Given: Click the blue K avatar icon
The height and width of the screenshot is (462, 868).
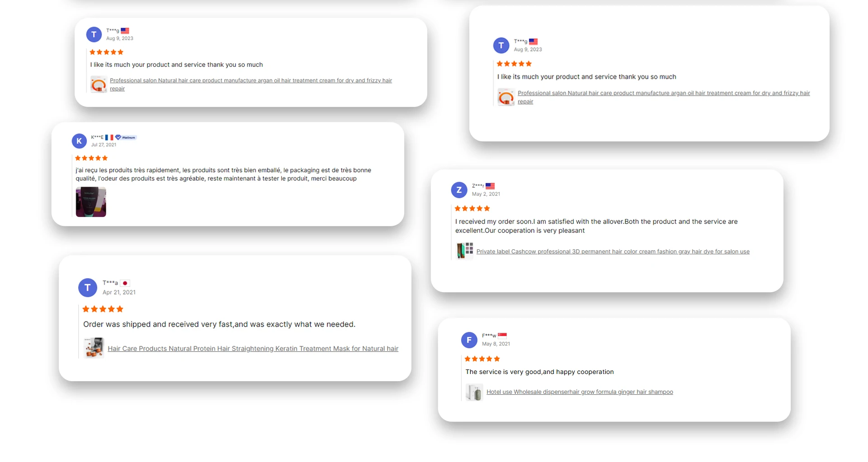Looking at the screenshot, I should [79, 141].
